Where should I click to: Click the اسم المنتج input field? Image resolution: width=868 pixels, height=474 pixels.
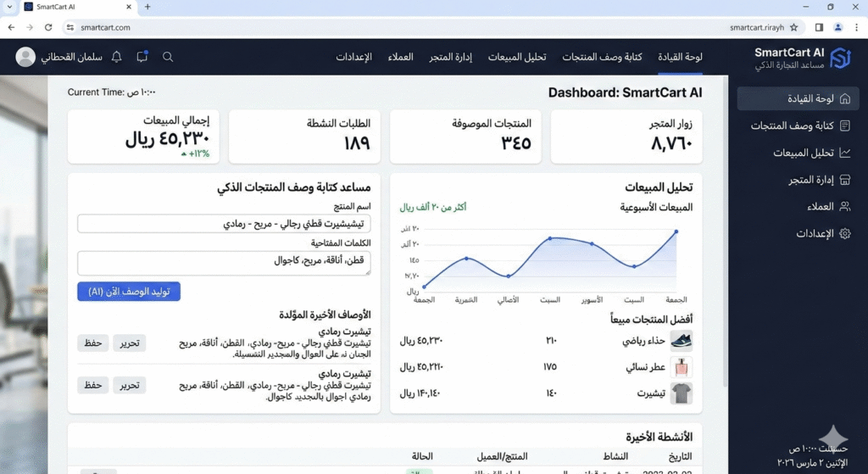coord(224,224)
